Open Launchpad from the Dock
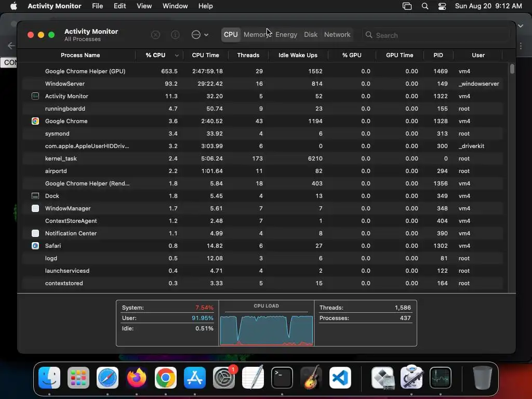Screen dimensions: 532x399 tap(78, 378)
